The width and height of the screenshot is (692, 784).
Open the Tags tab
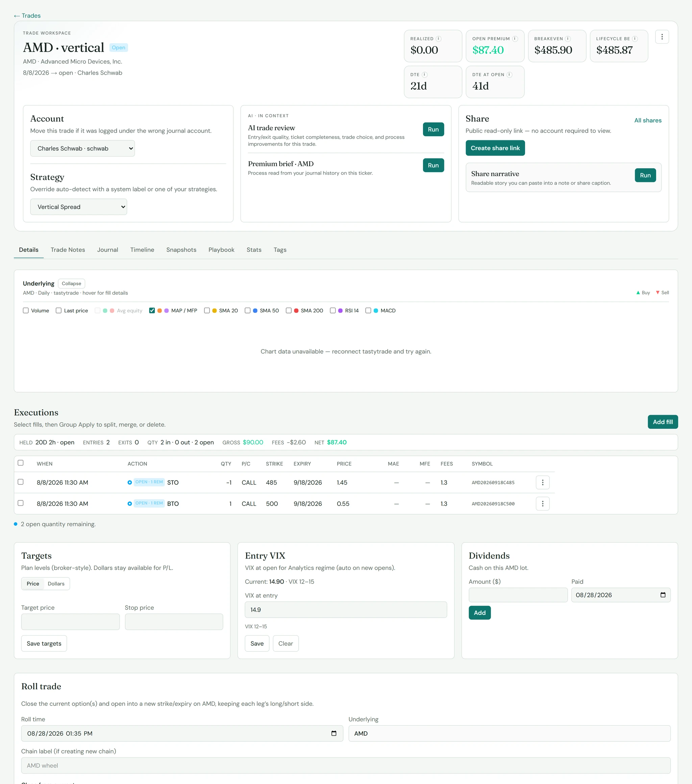point(280,250)
